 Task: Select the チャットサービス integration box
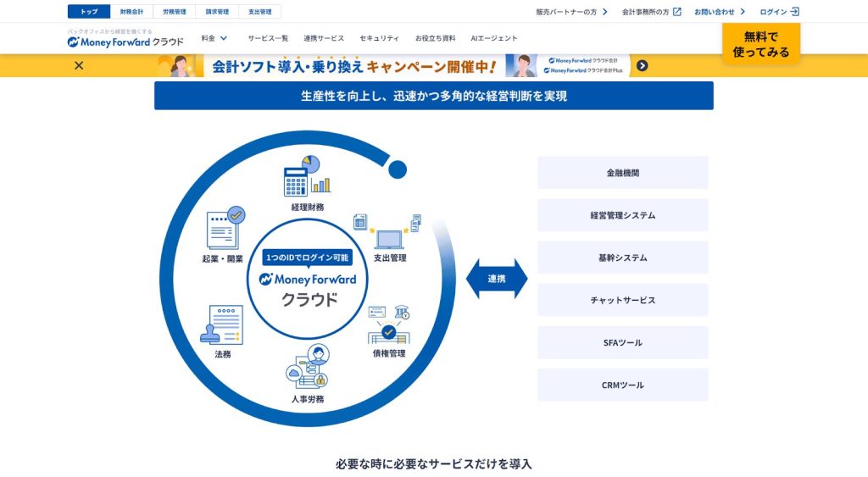pos(622,300)
